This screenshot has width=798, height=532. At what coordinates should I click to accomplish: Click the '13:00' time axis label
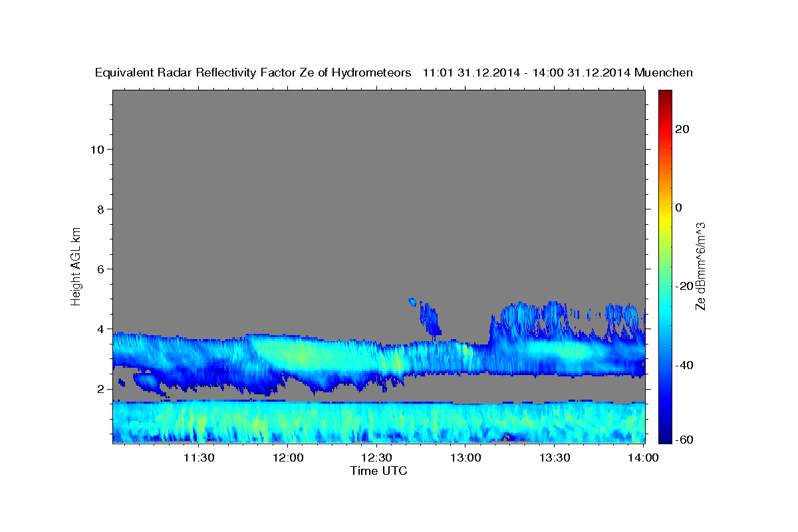465,458
